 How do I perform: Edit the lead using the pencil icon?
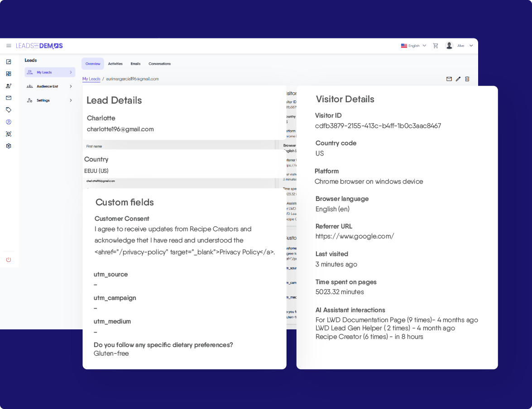458,79
